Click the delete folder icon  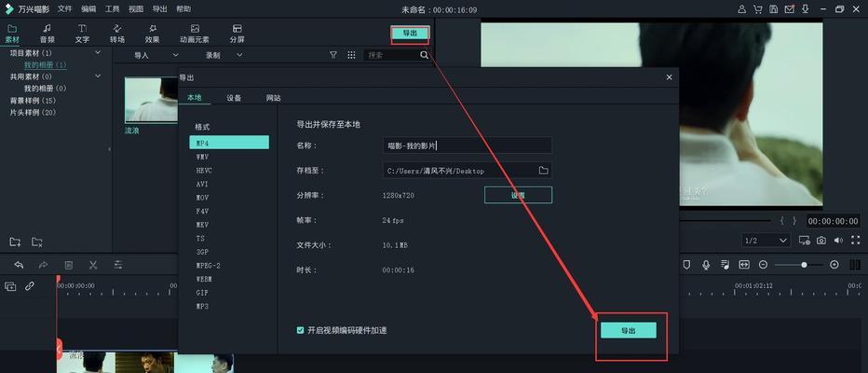37,242
